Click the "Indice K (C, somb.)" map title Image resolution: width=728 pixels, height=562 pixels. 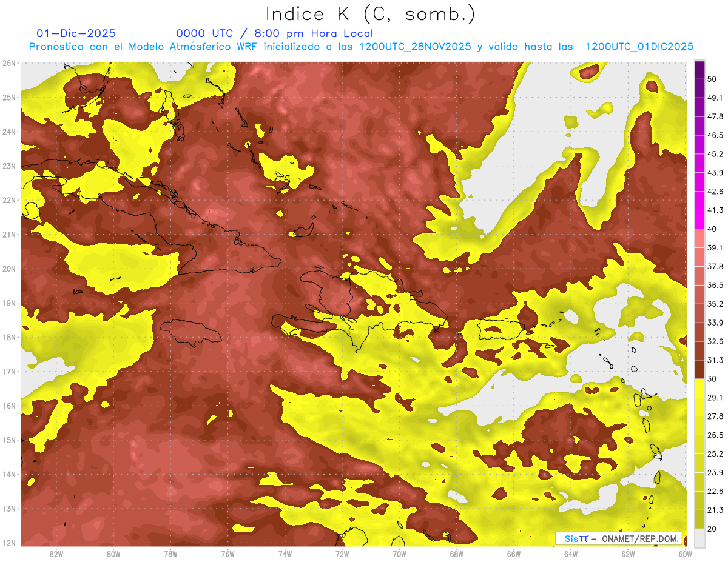coord(370,14)
